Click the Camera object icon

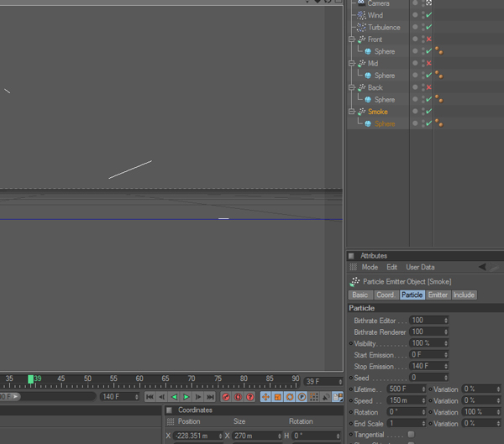[361, 3]
